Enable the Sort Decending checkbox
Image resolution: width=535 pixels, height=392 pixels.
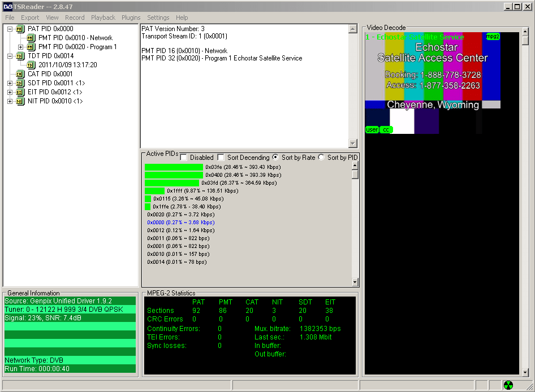click(x=221, y=158)
